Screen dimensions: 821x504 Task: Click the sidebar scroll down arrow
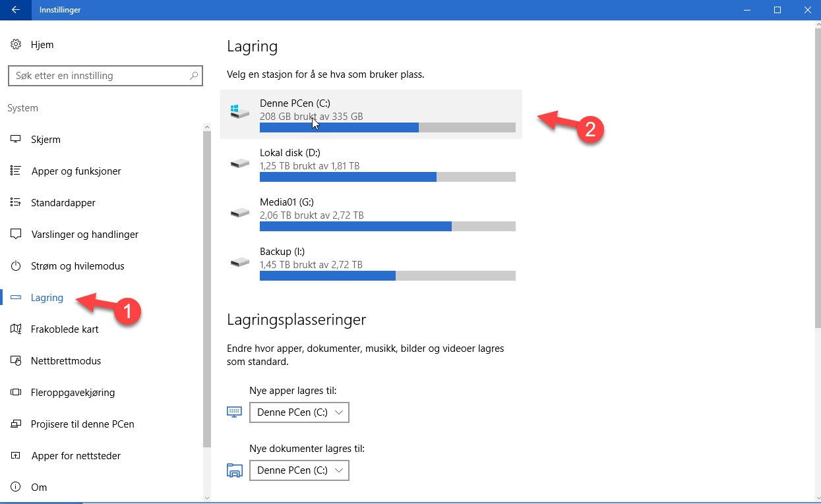pos(207,497)
